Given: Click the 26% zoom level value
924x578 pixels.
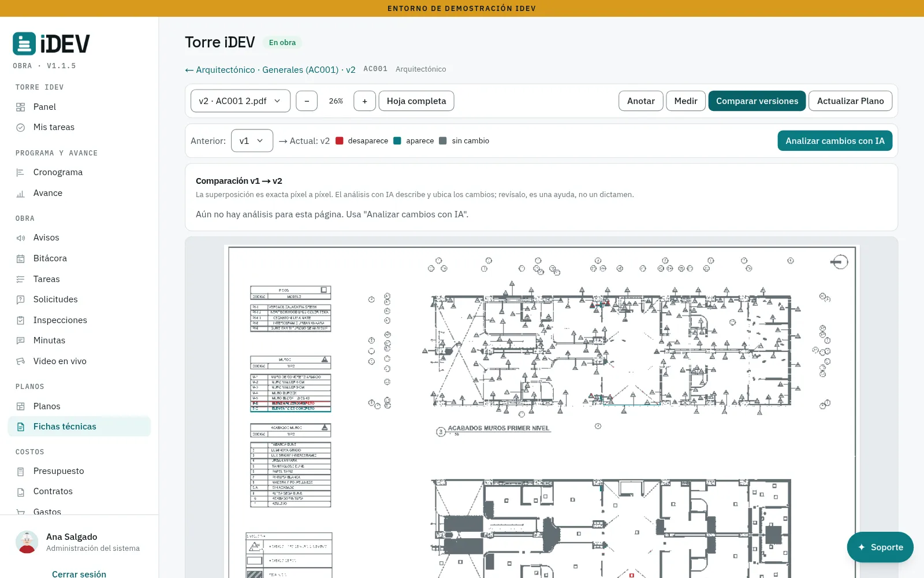Looking at the screenshot, I should pos(336,101).
